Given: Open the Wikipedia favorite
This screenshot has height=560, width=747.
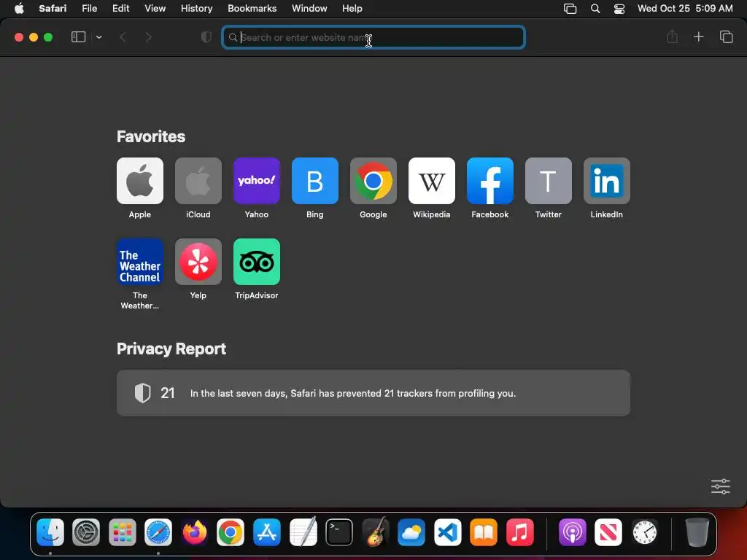Looking at the screenshot, I should pos(432,181).
